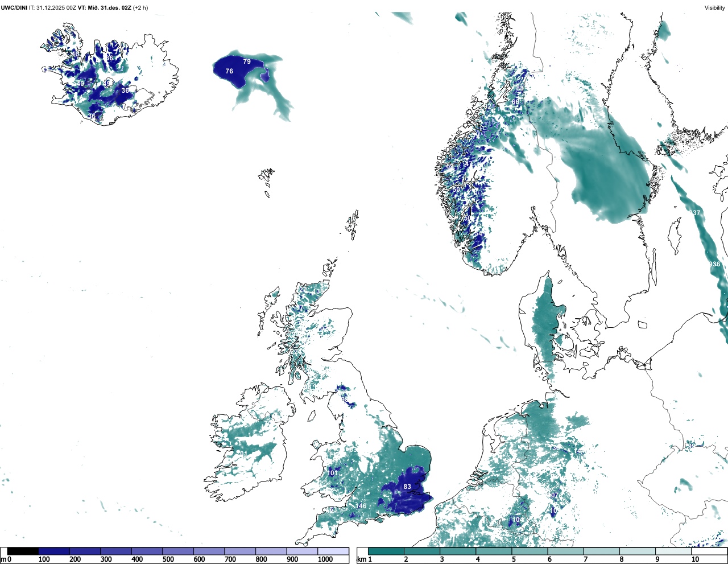Click the 700–800 m legend colour segment

tap(240, 551)
